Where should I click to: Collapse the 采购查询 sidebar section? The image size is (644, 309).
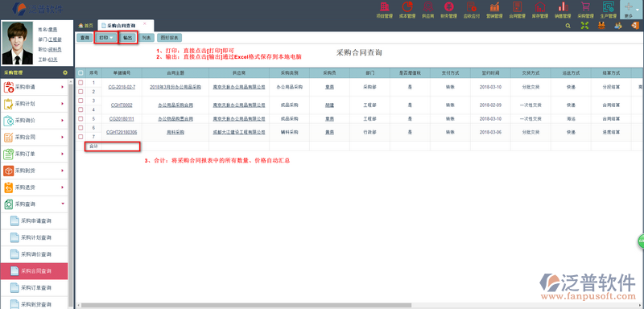[x=34, y=204]
